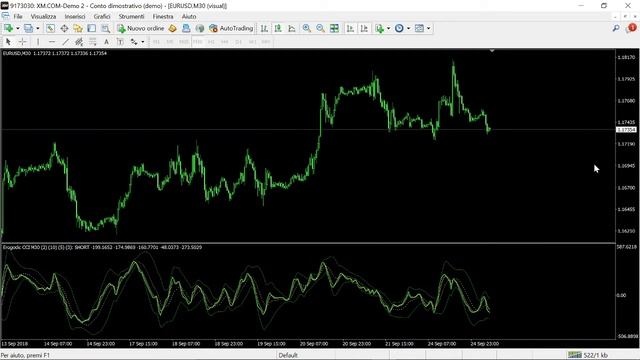Select the crosshair tool

[22, 42]
